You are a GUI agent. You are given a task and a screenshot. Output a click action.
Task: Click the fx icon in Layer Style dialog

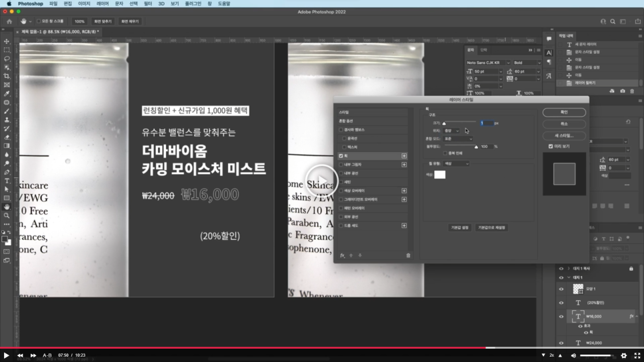pos(342,255)
